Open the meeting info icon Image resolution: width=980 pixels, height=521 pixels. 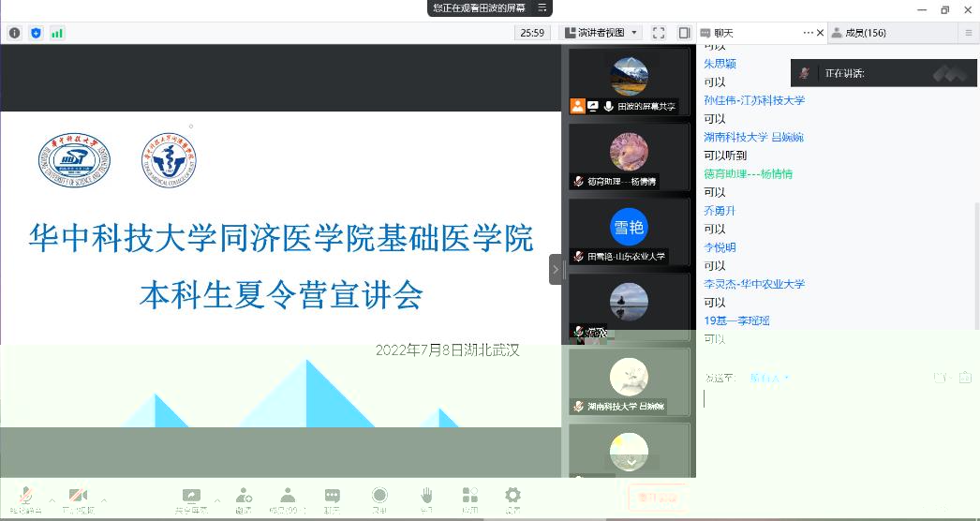tap(14, 33)
